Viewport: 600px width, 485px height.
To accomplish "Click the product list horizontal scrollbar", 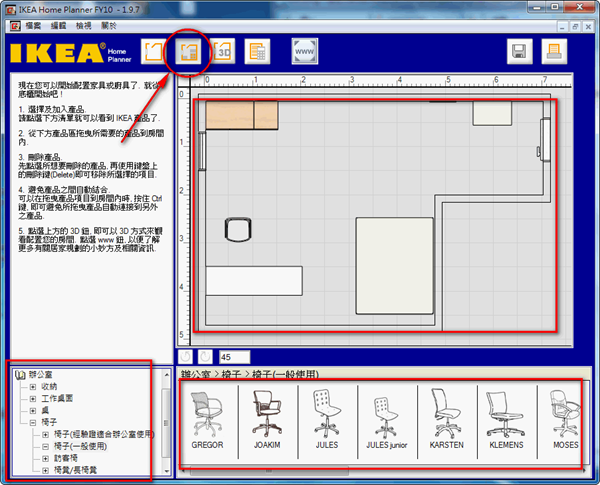I will [x=269, y=471].
